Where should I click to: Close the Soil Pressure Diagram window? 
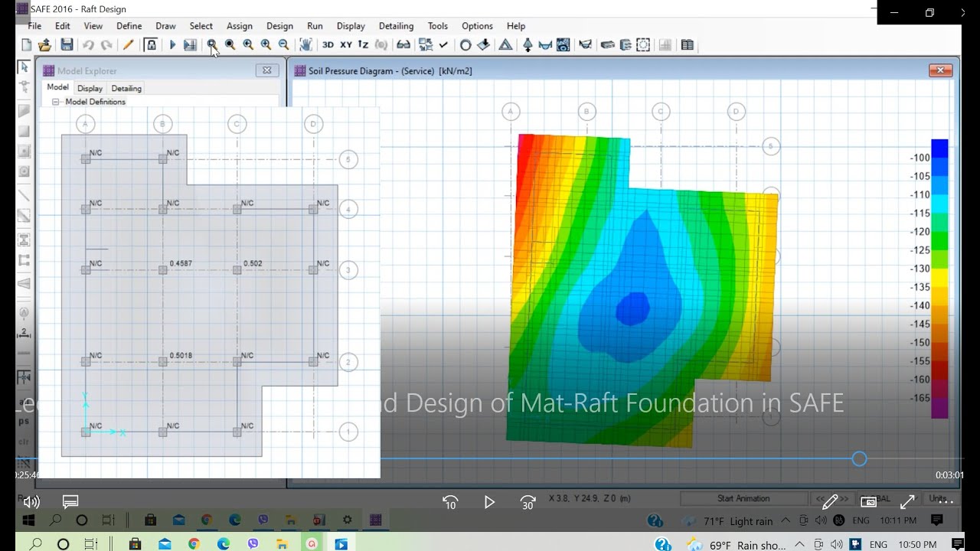click(x=940, y=70)
